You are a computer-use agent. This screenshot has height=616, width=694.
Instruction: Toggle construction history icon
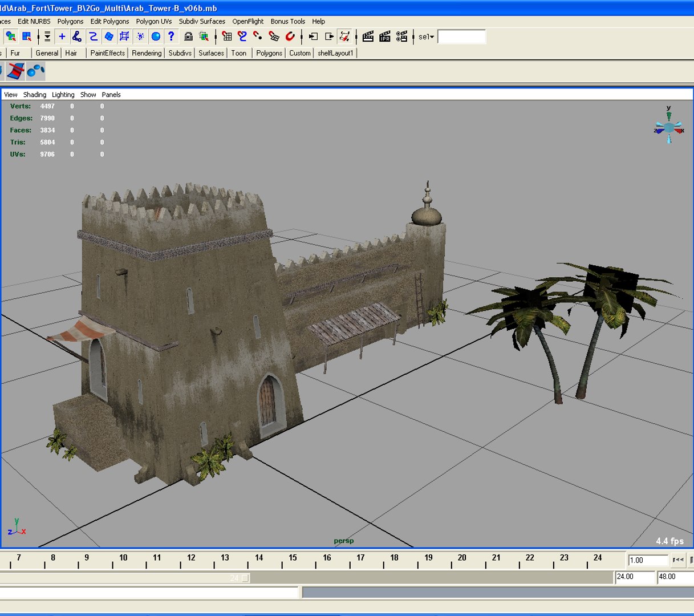coord(344,37)
